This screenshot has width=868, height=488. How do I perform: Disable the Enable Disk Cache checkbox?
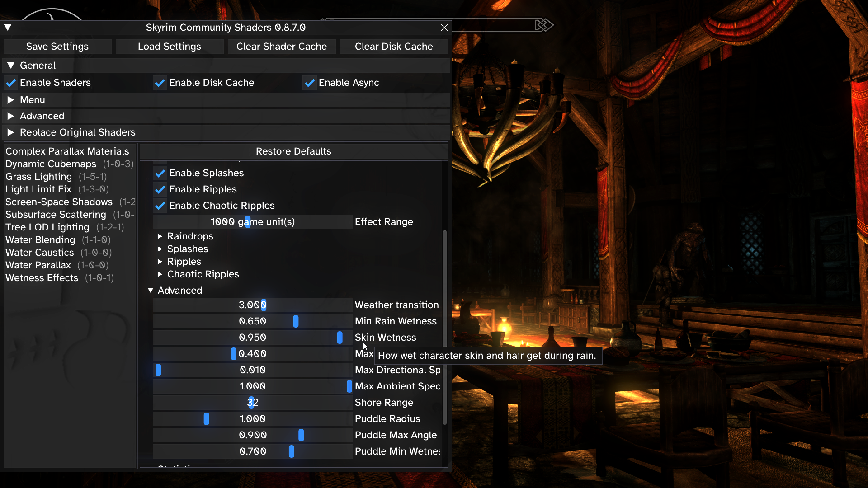coord(160,83)
